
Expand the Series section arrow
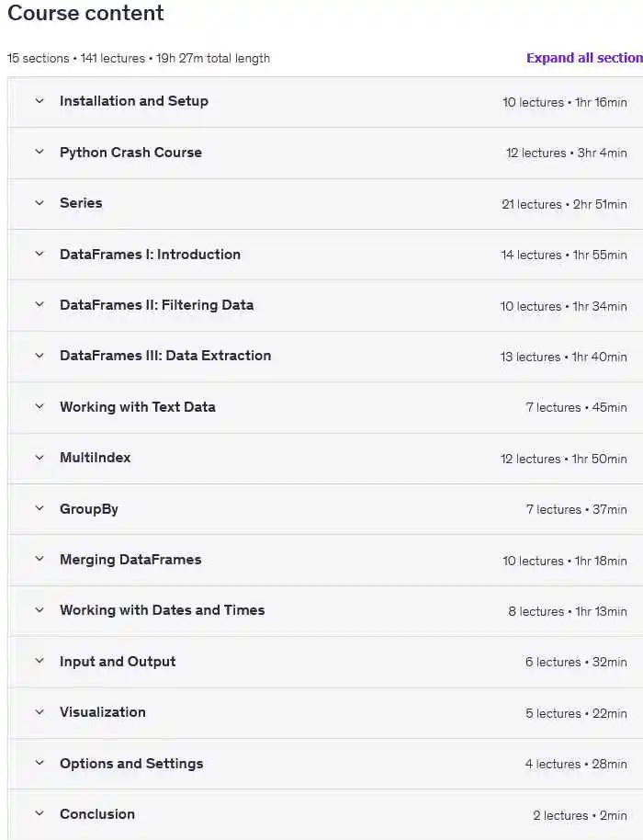click(39, 203)
